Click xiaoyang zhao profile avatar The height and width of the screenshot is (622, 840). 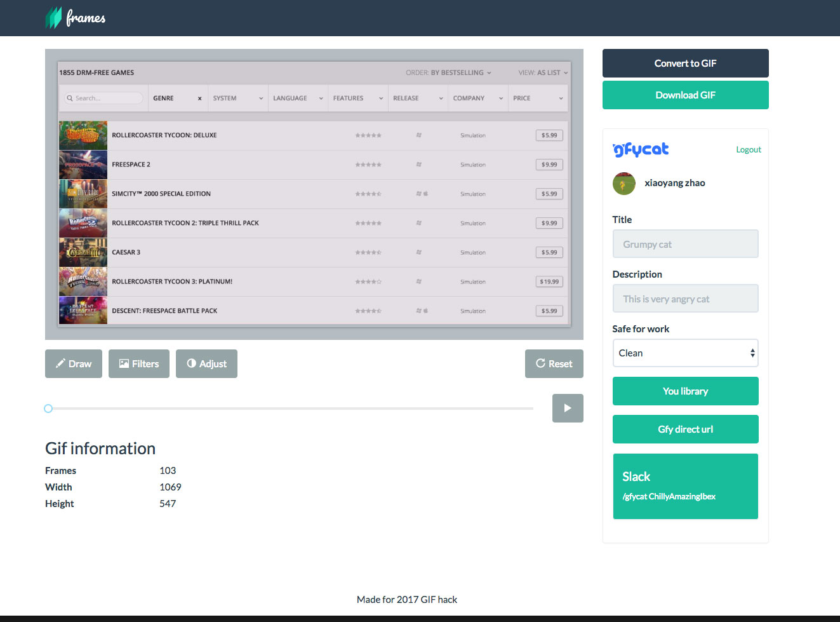click(624, 183)
